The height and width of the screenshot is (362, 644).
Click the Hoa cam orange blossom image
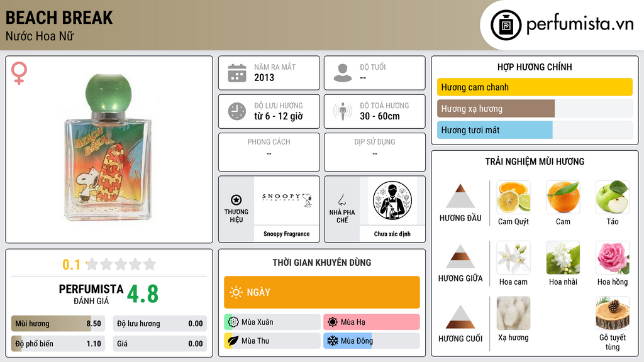click(x=513, y=258)
